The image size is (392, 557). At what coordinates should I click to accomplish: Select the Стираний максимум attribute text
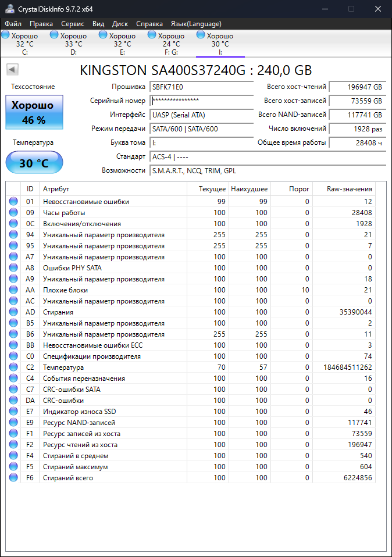[76, 467]
